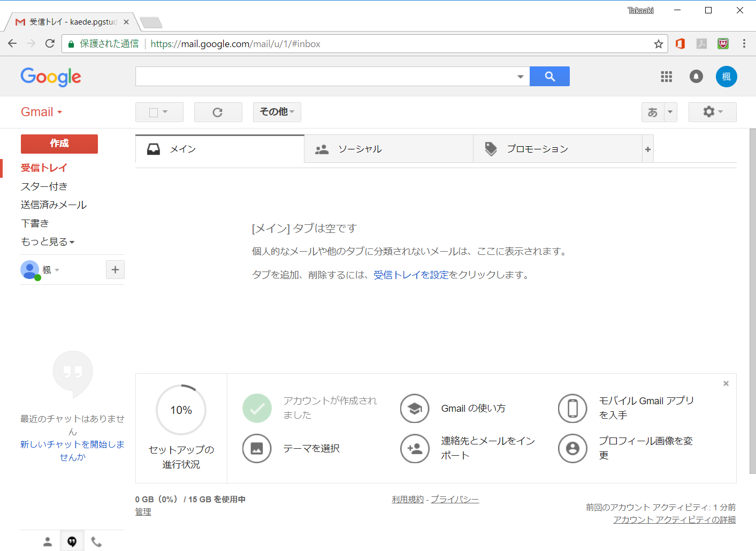This screenshot has width=756, height=551.
Task: Tick the select-all messages checkbox
Action: [x=154, y=112]
